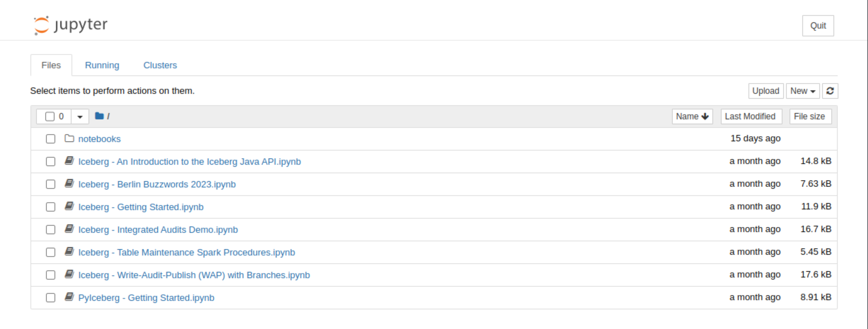
Task: Open Iceberg - Integrated Audits Demo.ipynb
Action: [158, 229]
